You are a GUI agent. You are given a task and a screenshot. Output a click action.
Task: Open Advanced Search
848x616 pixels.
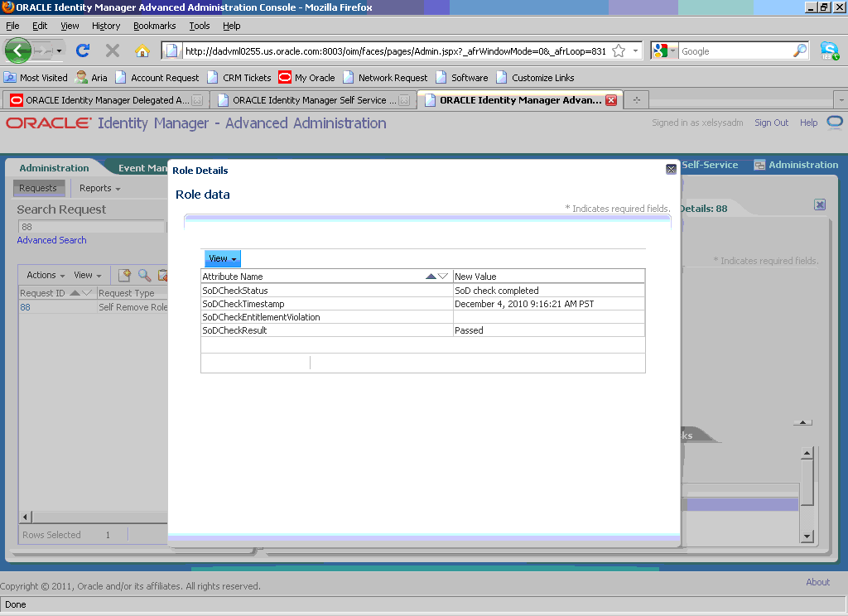click(x=51, y=239)
